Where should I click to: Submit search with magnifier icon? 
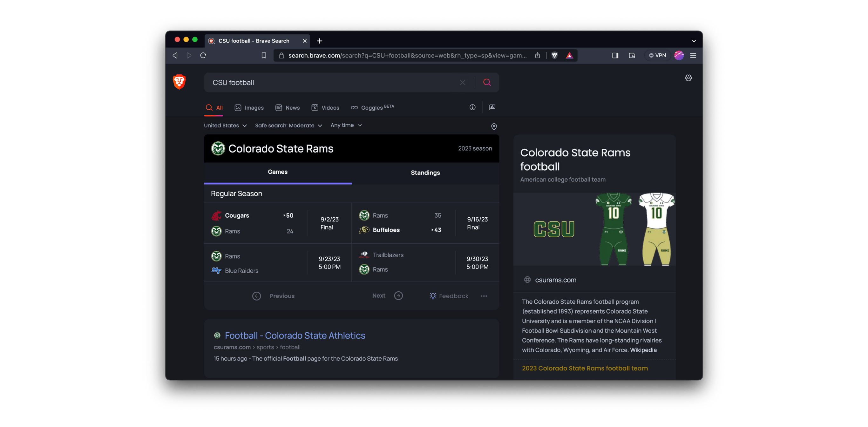[487, 83]
